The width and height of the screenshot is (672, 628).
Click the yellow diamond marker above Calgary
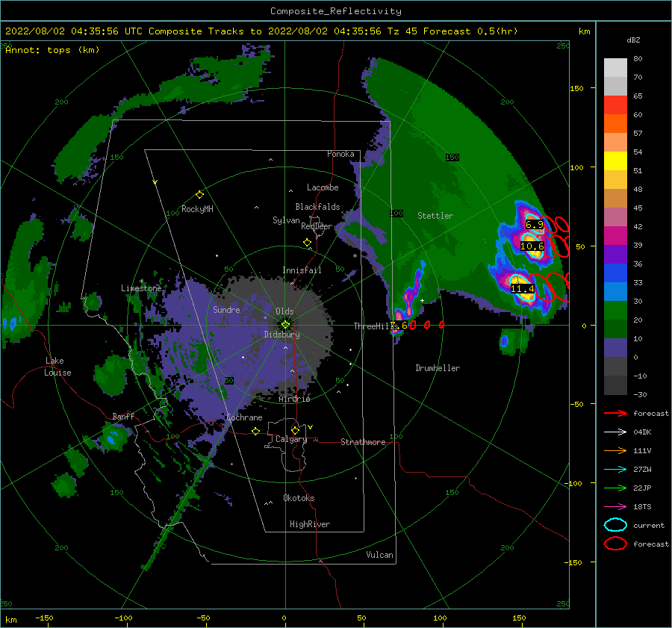[295, 430]
